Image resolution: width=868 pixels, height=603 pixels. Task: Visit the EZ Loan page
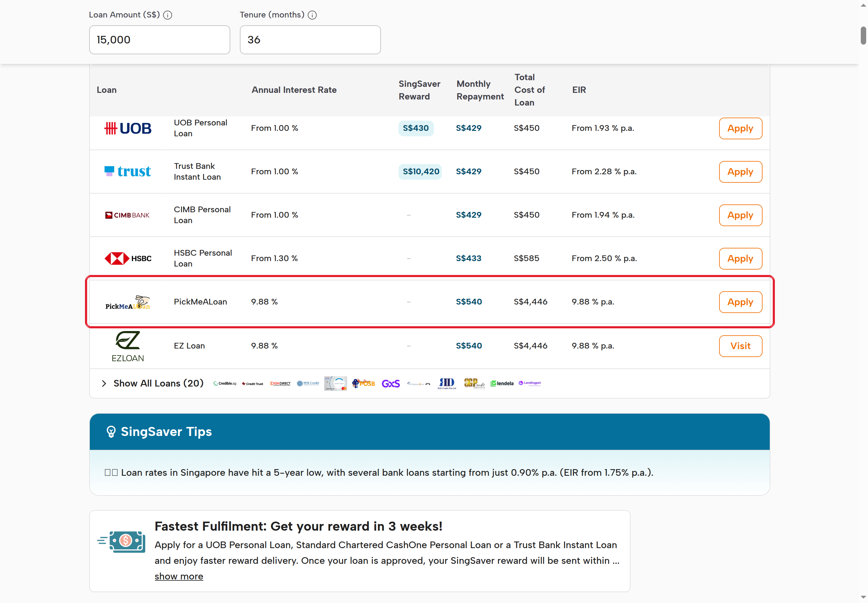pyautogui.click(x=740, y=346)
